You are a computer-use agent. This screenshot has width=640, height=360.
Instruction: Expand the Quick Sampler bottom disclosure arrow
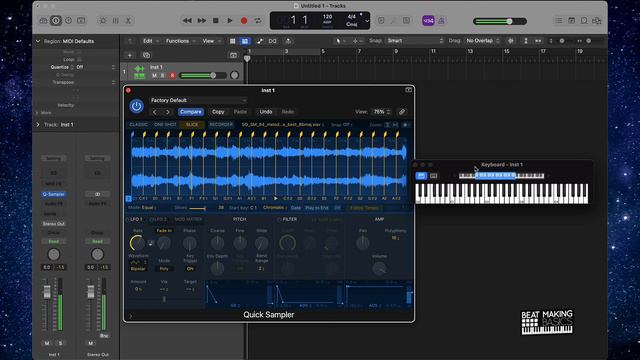coord(131,316)
